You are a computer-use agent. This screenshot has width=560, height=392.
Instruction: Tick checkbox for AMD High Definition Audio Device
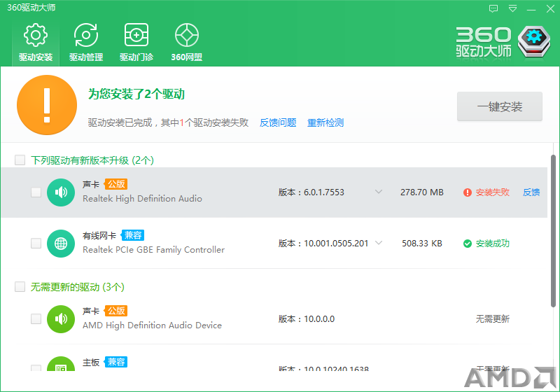pos(36,318)
